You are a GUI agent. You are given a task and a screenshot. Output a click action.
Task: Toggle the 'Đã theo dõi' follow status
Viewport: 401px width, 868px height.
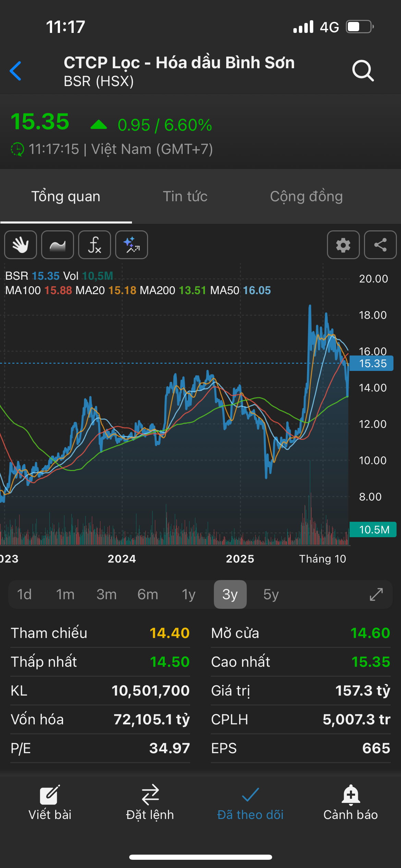click(250, 803)
